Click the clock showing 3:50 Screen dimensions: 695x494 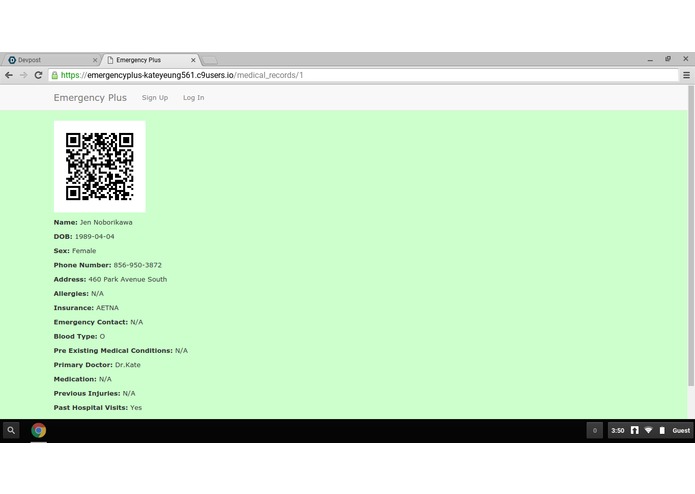point(617,431)
